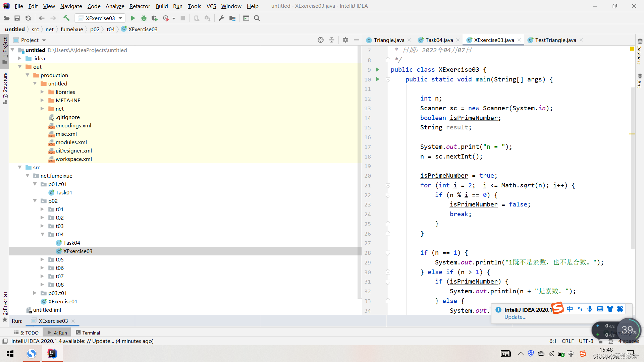Click t04 breadcrumb in navigation bar
The image size is (644, 362).
(x=111, y=29)
